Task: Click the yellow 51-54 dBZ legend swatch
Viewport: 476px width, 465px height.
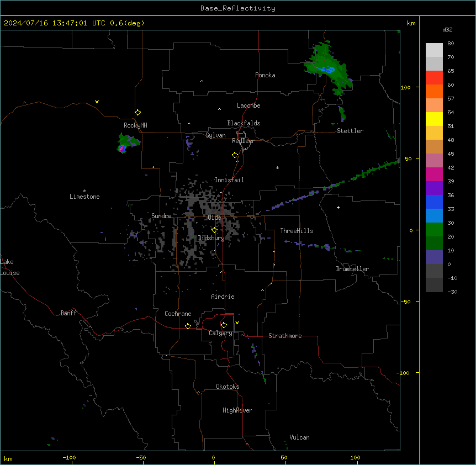Action: pos(434,119)
